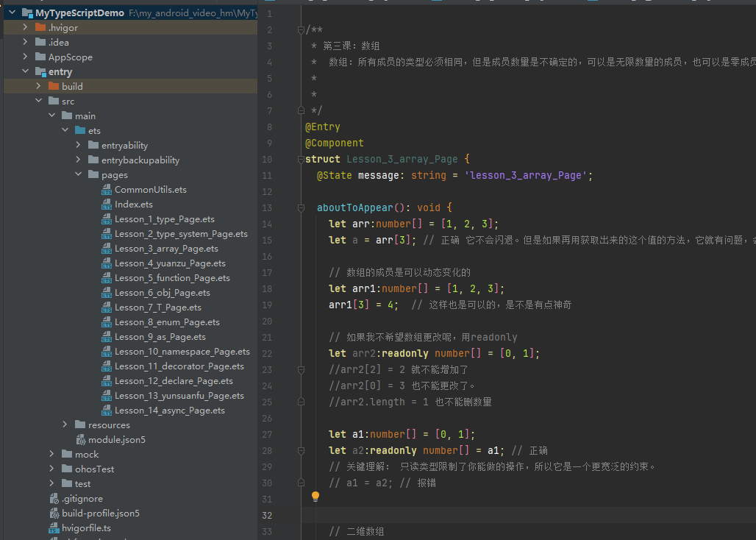Click the variable arr2 on line 22
Viewport: 756px width, 540px height.
click(363, 353)
